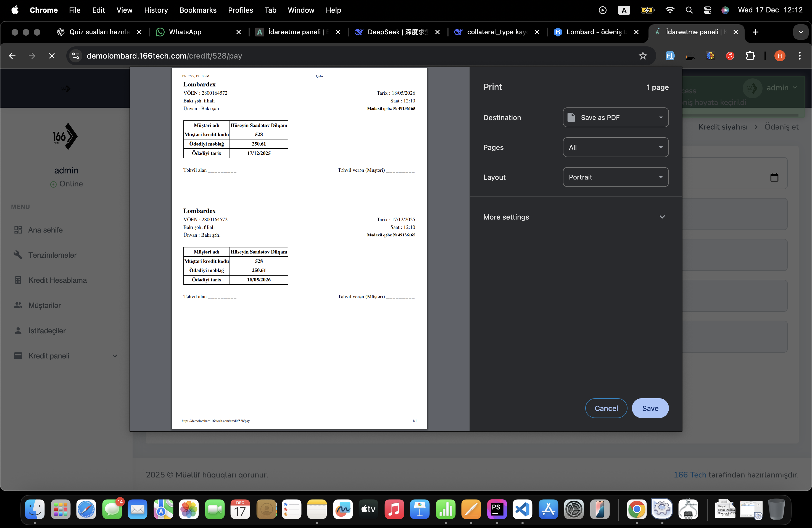Click the Cancel button
Viewport: 812px width, 528px height.
(606, 408)
